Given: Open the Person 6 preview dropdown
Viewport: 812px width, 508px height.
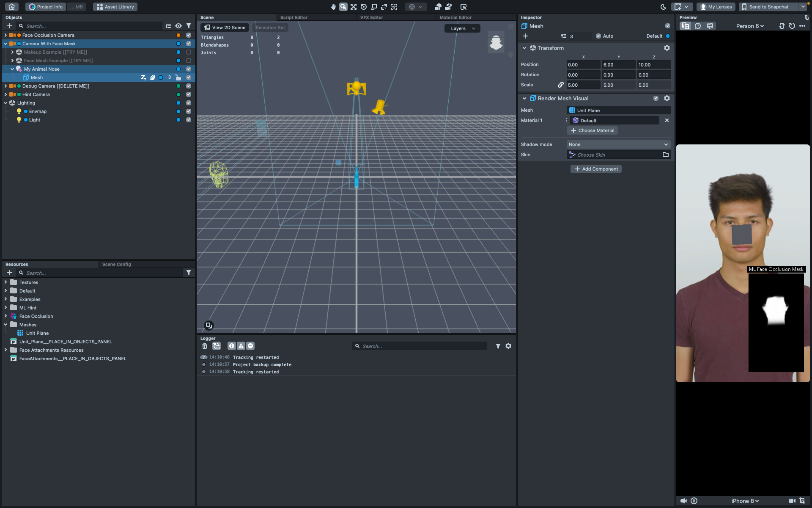Looking at the screenshot, I should coord(750,26).
